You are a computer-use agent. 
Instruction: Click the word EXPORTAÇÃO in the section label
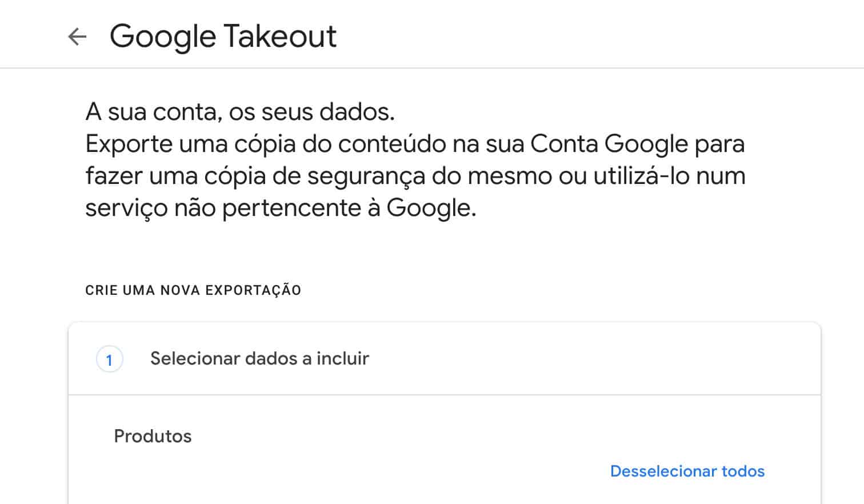tap(253, 290)
